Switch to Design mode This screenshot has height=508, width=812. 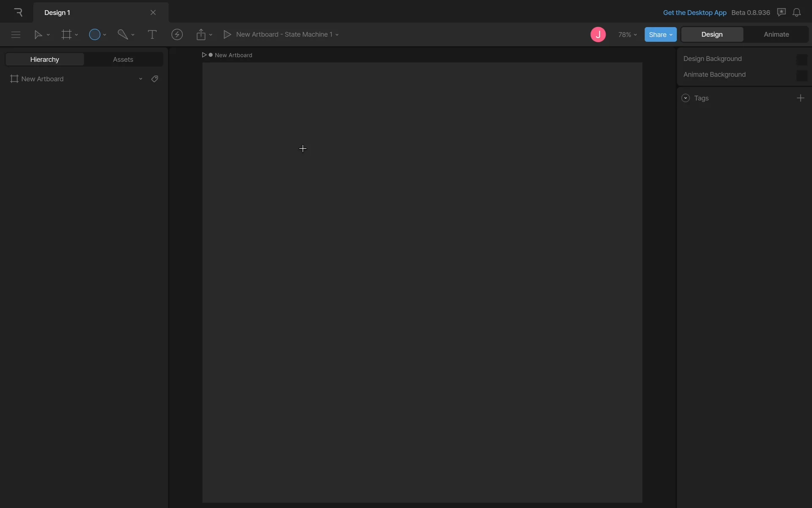712,35
